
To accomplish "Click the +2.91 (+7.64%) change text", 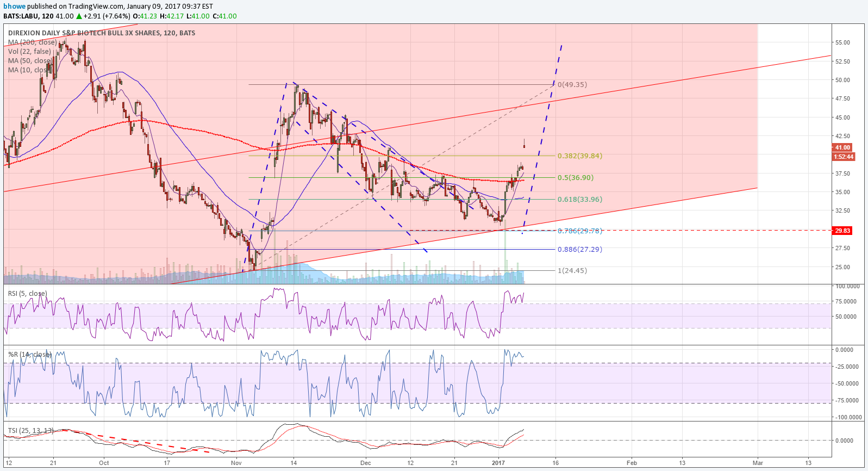I will (108, 16).
